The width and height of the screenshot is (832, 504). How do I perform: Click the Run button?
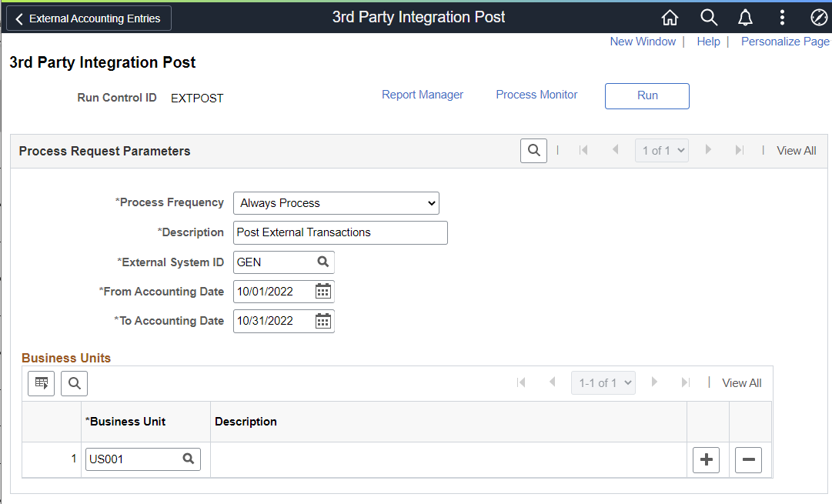(x=647, y=95)
